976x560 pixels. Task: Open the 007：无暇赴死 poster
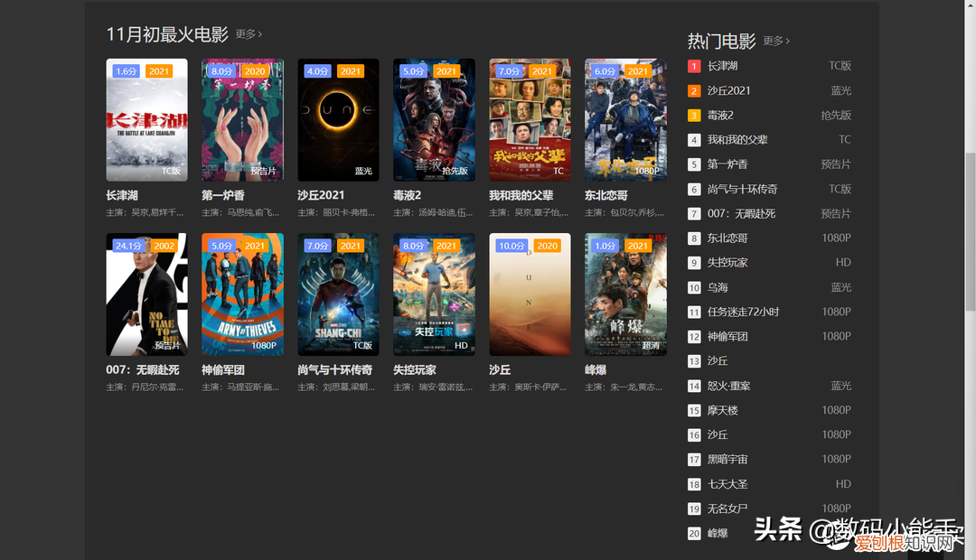pos(147,294)
